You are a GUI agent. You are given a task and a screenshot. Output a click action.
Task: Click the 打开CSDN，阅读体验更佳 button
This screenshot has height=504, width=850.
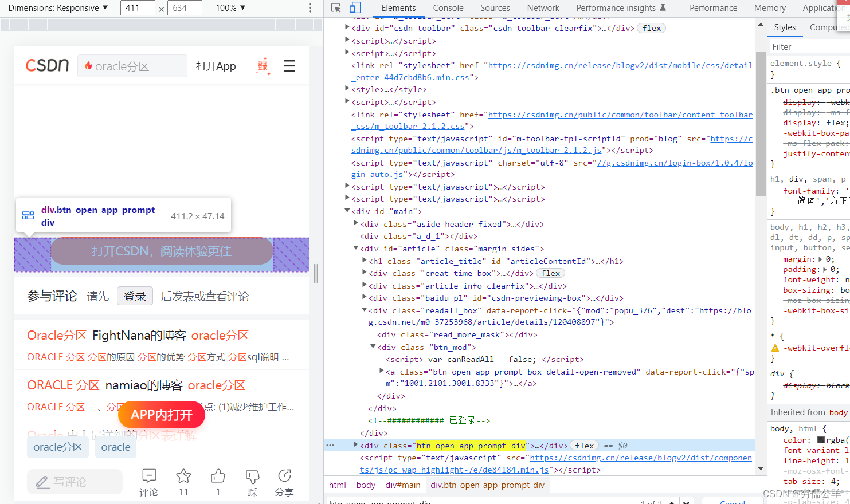click(162, 251)
